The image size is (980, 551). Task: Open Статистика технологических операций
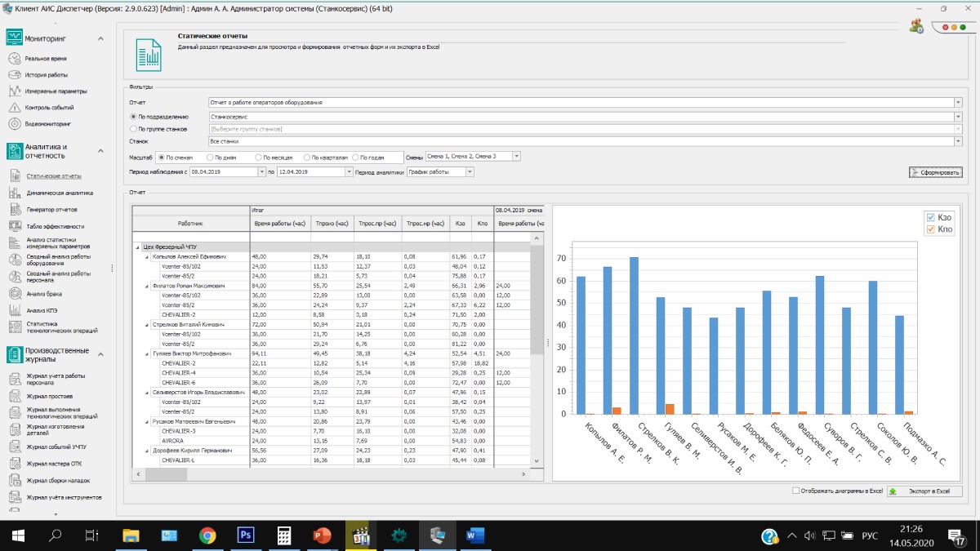click(x=62, y=327)
